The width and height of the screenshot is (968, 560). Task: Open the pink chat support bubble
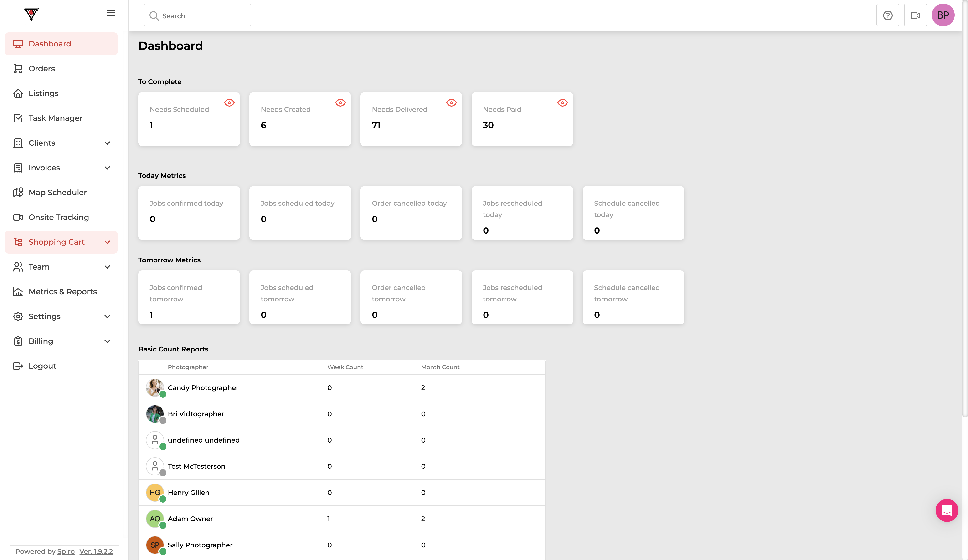pyautogui.click(x=947, y=510)
